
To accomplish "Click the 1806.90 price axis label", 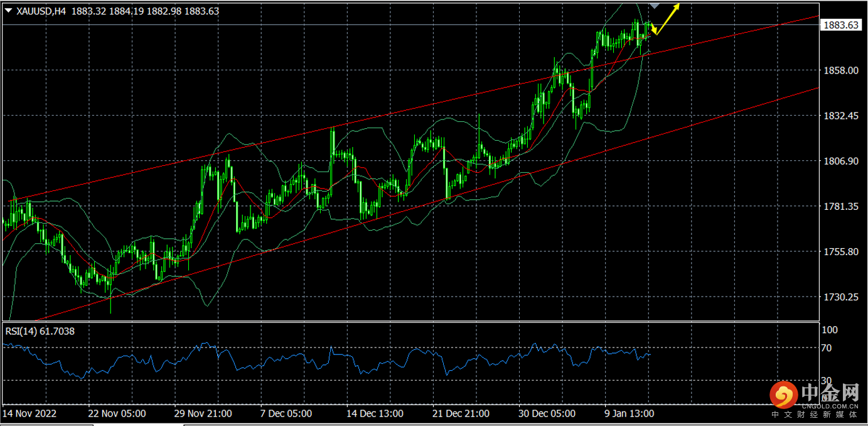I will tap(840, 161).
